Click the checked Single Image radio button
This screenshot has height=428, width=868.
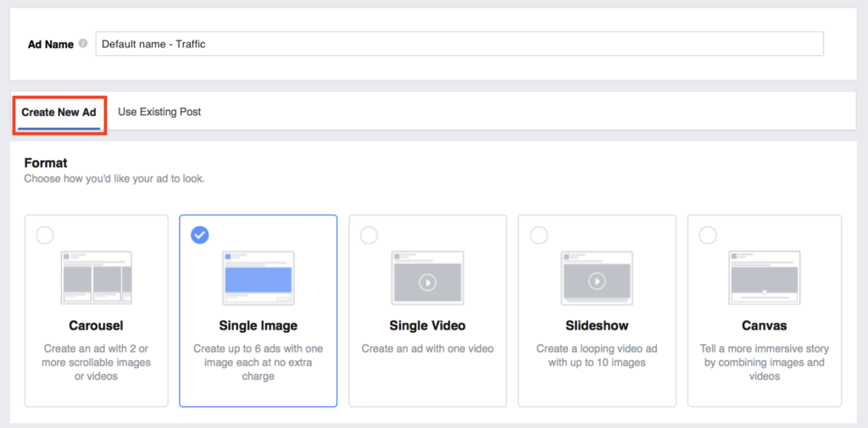pyautogui.click(x=200, y=236)
